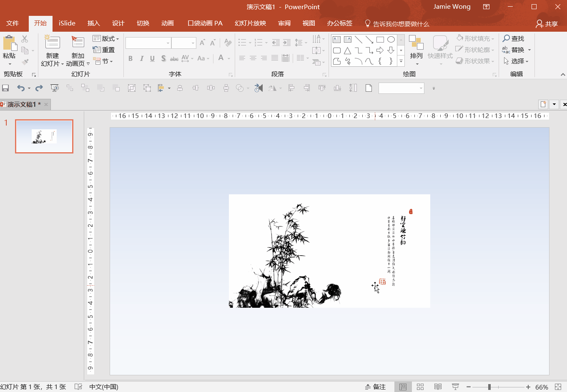This screenshot has width=567, height=392.
Task: Toggle Underline formatting
Action: coord(152,59)
